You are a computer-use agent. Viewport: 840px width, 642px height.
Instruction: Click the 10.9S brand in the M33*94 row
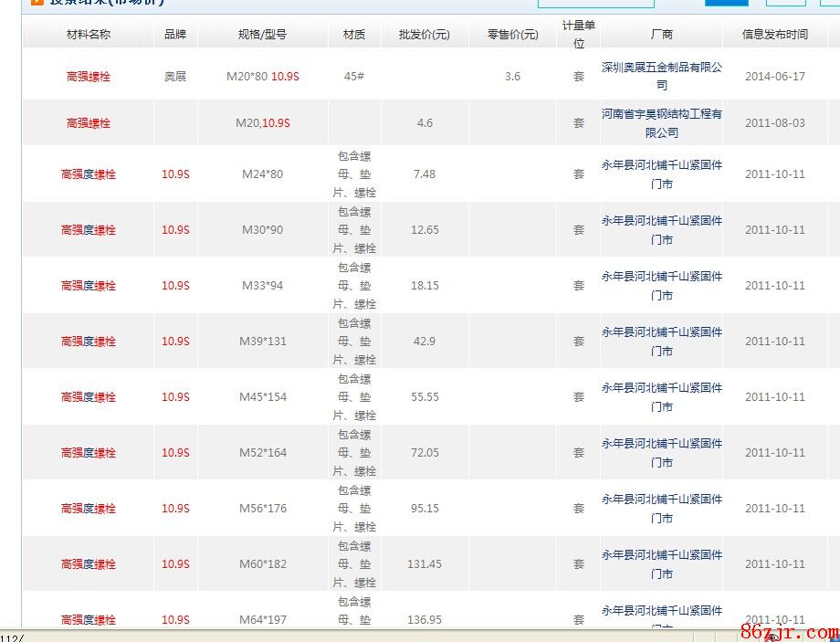pyautogui.click(x=175, y=286)
